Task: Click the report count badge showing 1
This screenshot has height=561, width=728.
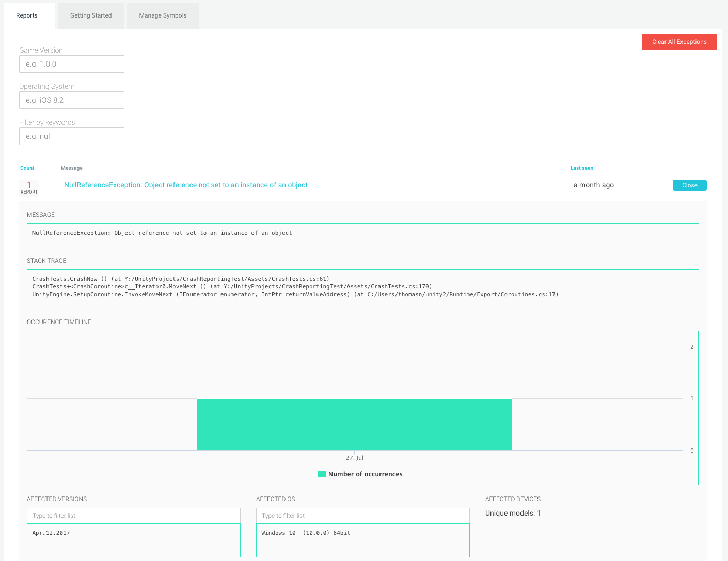Action: pos(29,186)
